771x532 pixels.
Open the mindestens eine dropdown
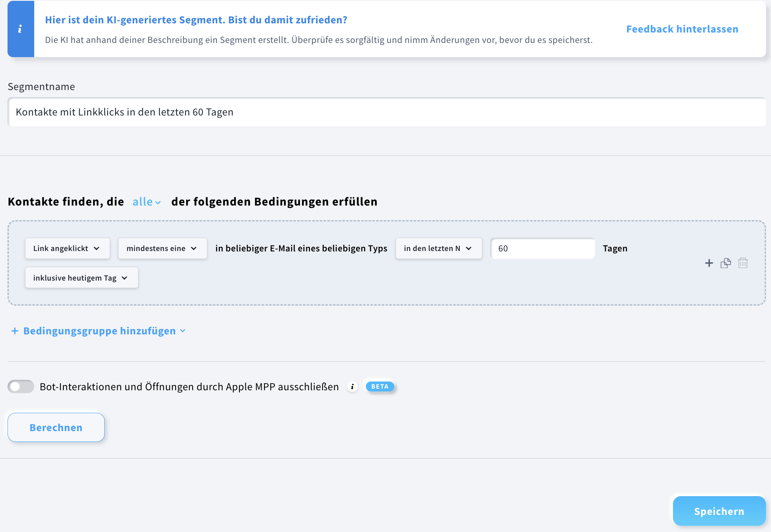(x=162, y=248)
